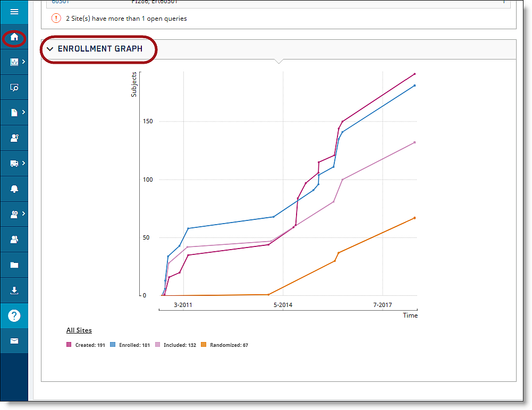Click the Created legend pink-magenta swatch
The height and width of the screenshot is (410, 532).
pyautogui.click(x=69, y=345)
